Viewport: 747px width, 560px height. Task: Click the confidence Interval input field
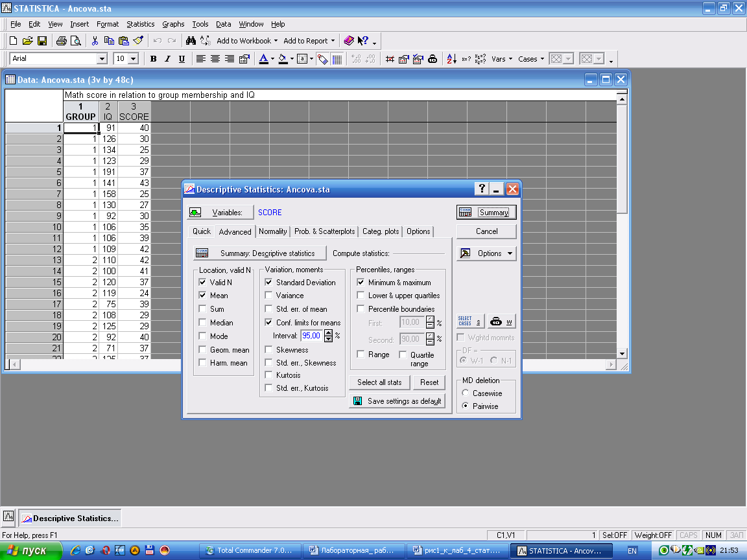[311, 336]
